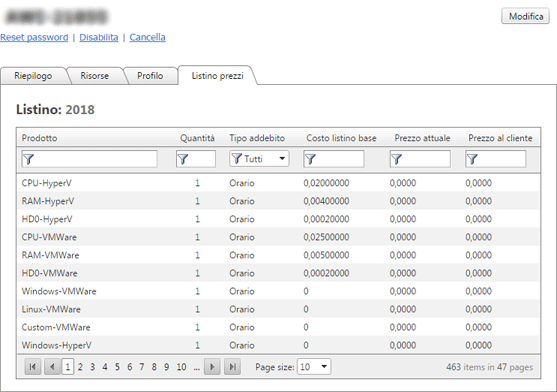
Task: Select the CPU-VMWare product row
Action: pos(278,237)
